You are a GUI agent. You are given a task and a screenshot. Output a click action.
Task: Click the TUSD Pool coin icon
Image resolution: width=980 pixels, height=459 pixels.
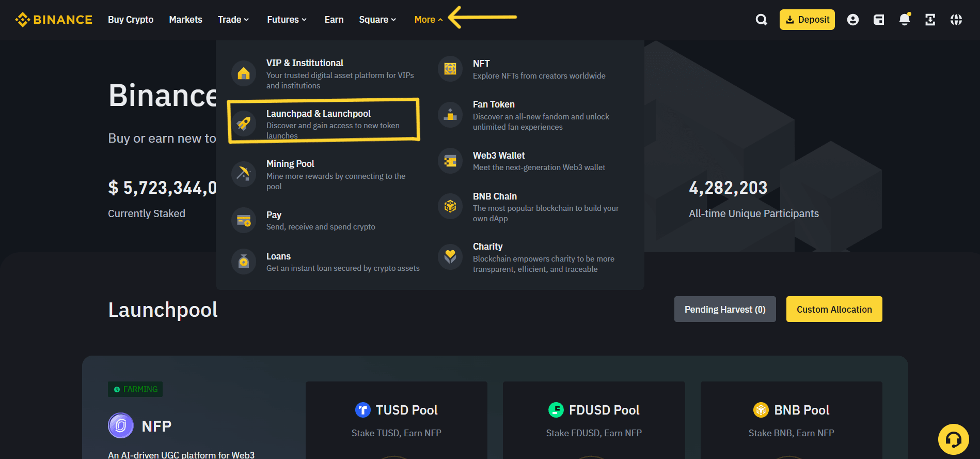click(x=363, y=410)
